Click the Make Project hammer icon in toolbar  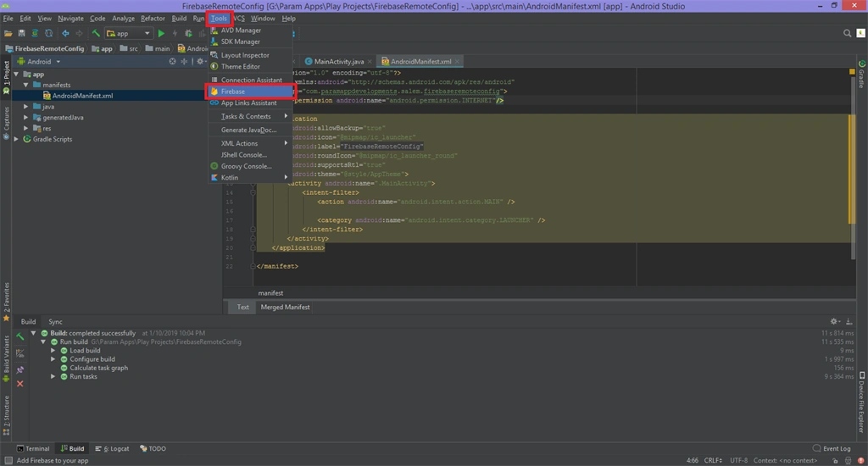[96, 33]
